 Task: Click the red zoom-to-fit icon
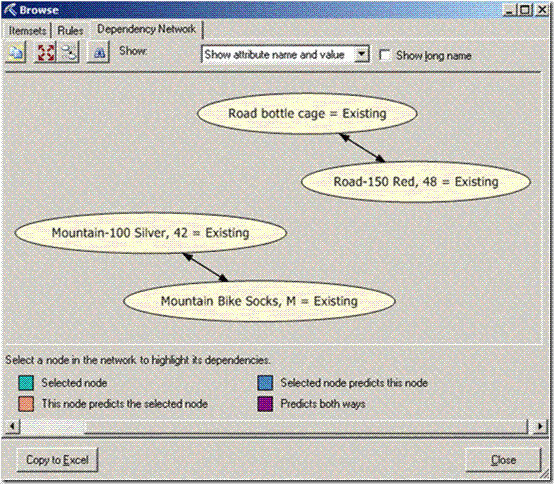coord(46,53)
